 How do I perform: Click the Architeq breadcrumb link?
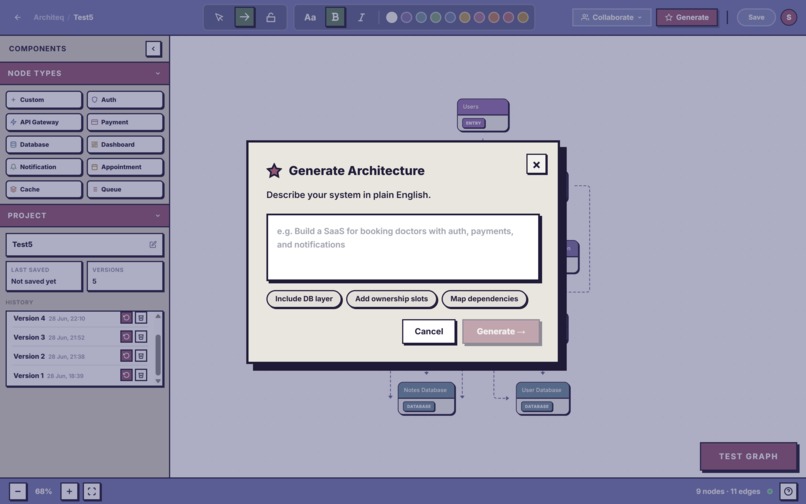pyautogui.click(x=49, y=17)
